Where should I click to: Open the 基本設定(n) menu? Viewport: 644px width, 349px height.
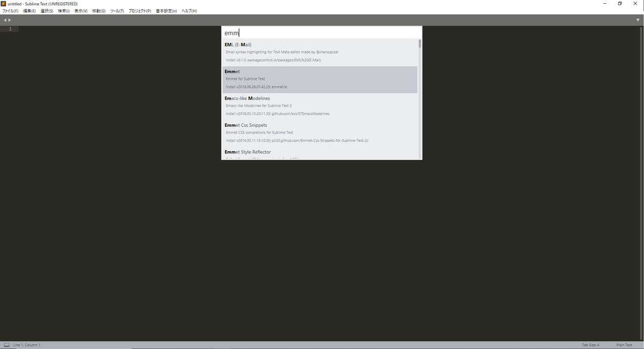coord(166,11)
